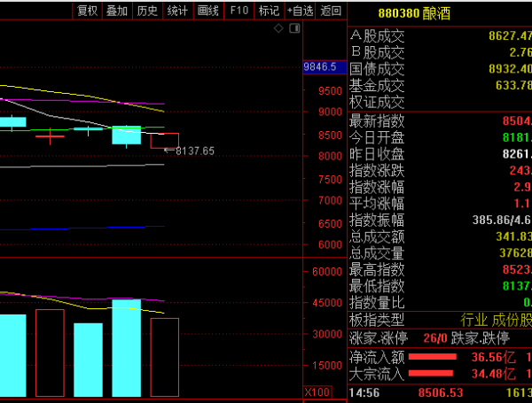Image resolution: width=532 pixels, height=403 pixels.
Task: Click the diamond icon above the chart
Action: click(278, 28)
